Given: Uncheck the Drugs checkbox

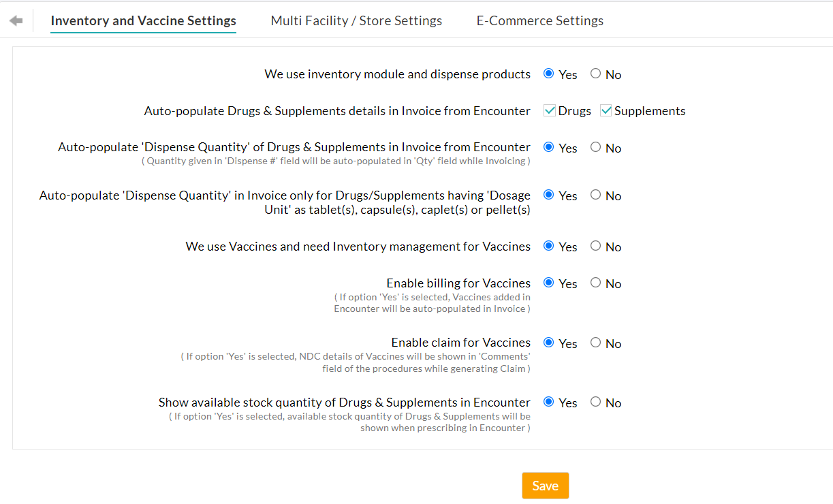Looking at the screenshot, I should click(x=549, y=110).
